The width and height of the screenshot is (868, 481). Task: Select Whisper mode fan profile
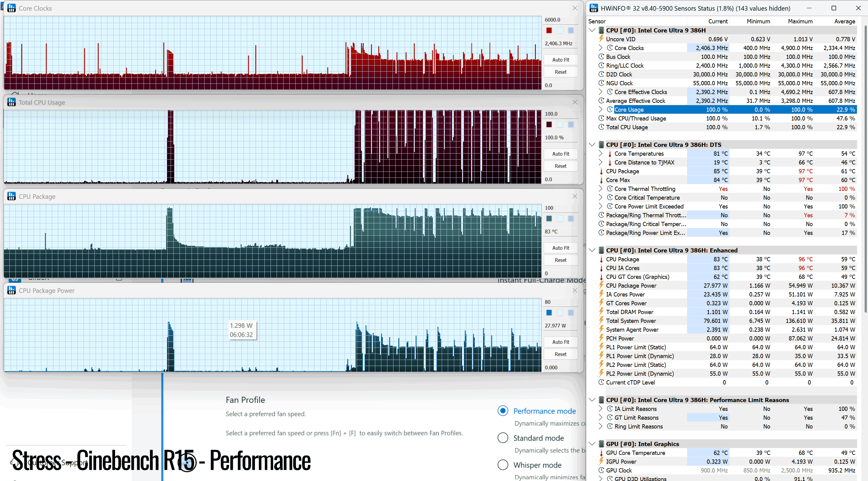pos(503,465)
